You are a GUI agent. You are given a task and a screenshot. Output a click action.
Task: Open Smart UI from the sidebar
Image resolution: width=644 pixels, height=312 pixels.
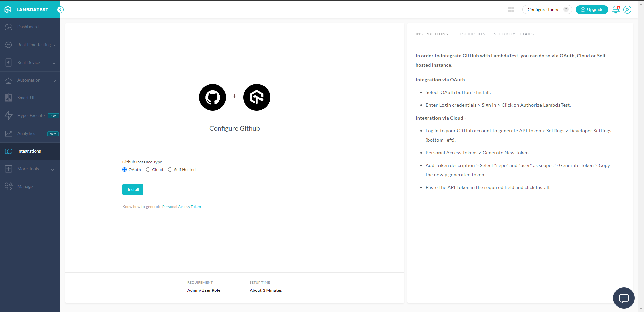[x=30, y=98]
